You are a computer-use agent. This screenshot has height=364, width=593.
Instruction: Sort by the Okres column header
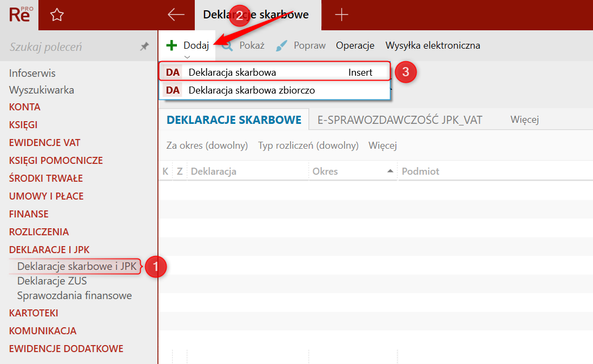325,171
